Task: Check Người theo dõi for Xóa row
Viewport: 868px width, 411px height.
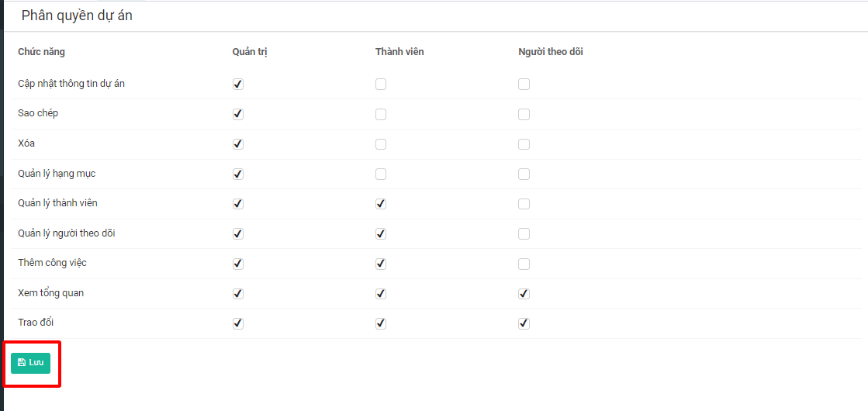Action: tap(524, 144)
